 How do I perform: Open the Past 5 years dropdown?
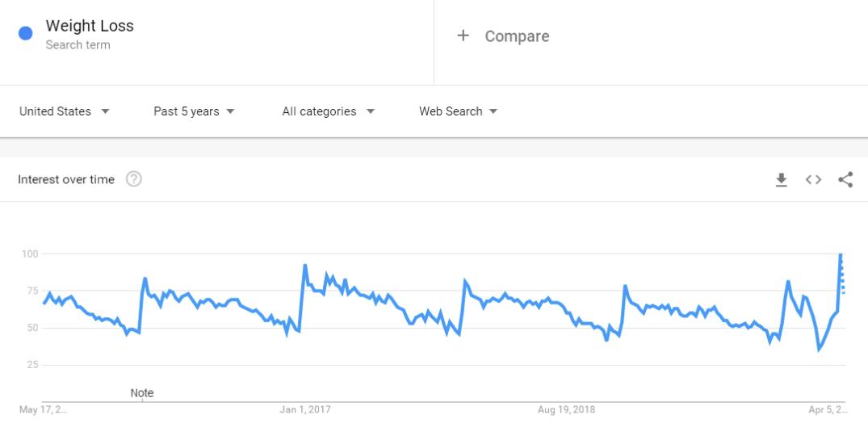(x=195, y=111)
